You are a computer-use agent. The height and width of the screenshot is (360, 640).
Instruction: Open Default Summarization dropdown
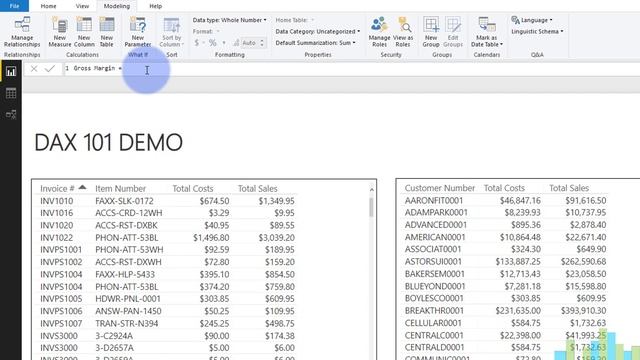tap(315, 42)
